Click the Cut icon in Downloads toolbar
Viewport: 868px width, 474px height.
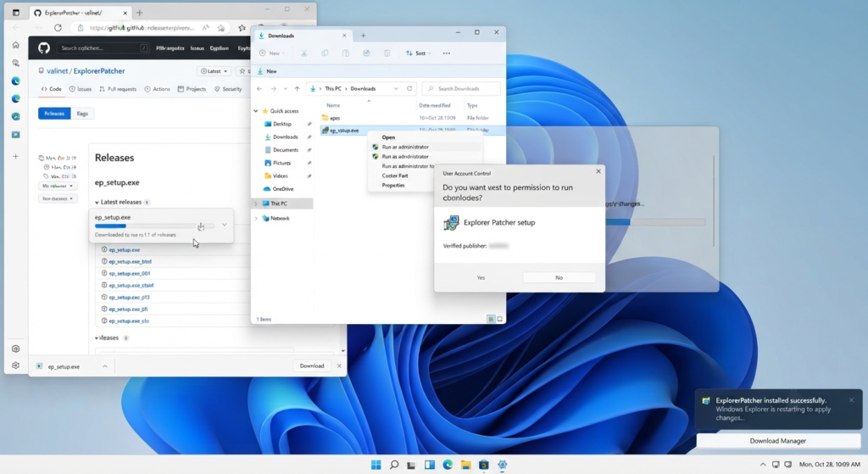(304, 53)
